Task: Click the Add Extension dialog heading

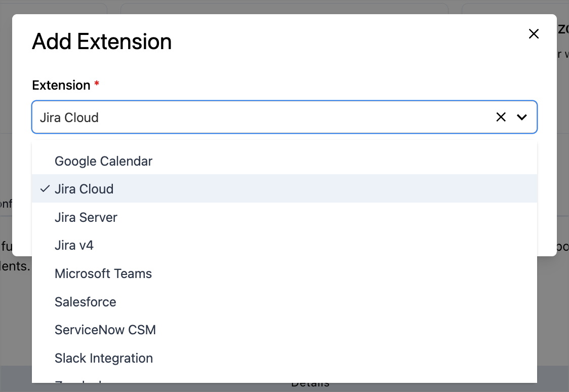Action: tap(102, 42)
